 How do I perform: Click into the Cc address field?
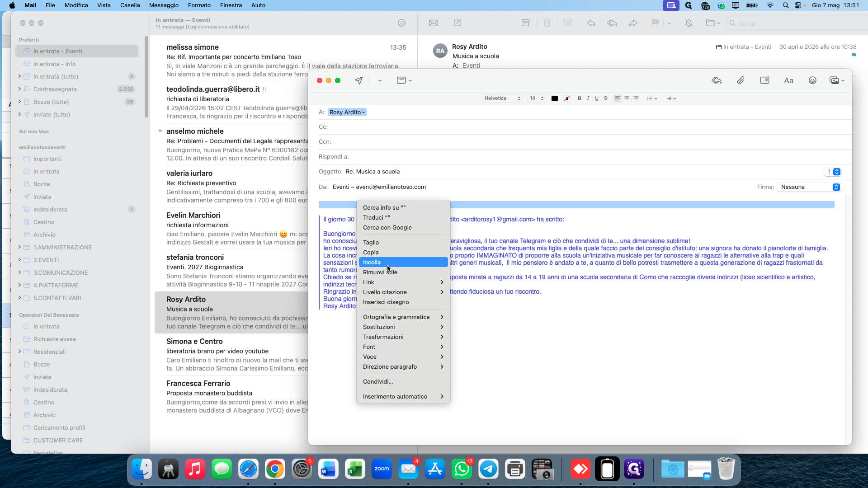588,127
